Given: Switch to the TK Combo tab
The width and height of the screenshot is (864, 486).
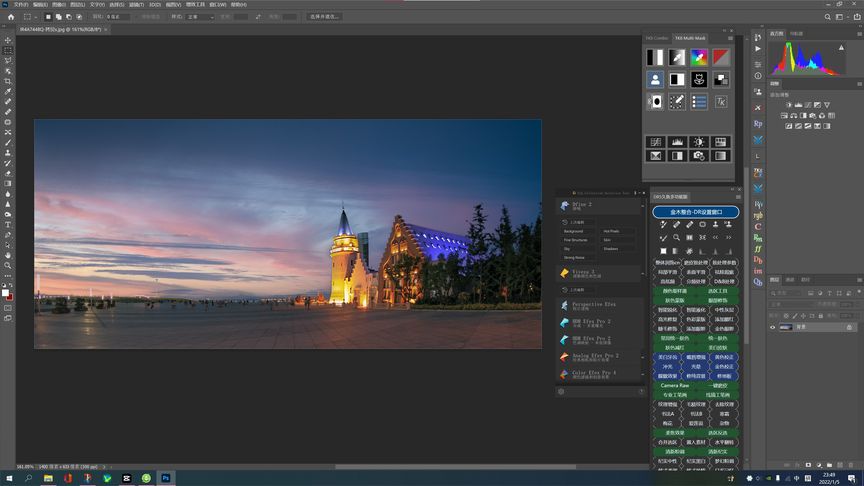Looking at the screenshot, I should coord(656,39).
